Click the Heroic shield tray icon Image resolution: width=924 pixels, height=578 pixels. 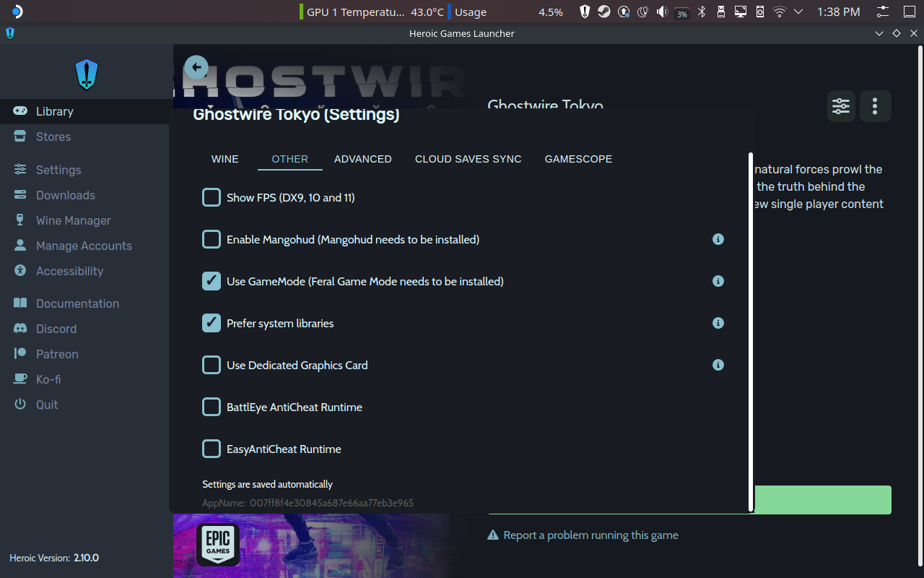coord(585,12)
